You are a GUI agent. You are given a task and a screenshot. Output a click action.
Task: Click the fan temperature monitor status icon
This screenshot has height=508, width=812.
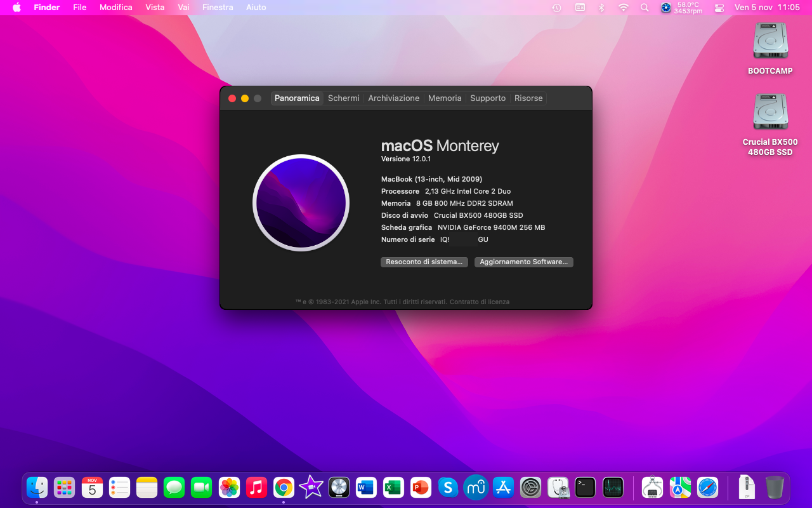point(666,8)
